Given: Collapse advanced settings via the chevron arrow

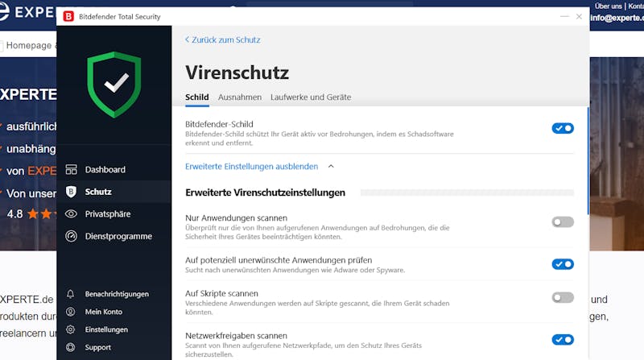Looking at the screenshot, I should coord(331,167).
